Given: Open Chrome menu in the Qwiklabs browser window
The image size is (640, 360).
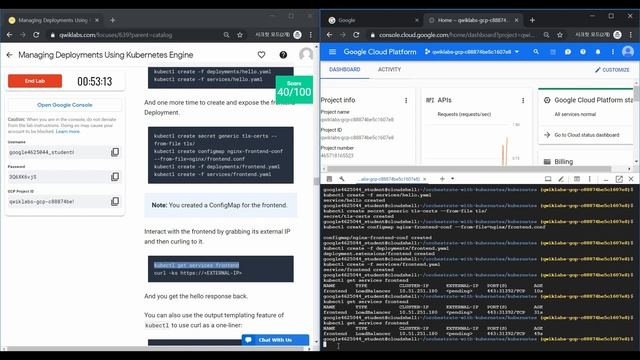Looking at the screenshot, I should click(311, 35).
